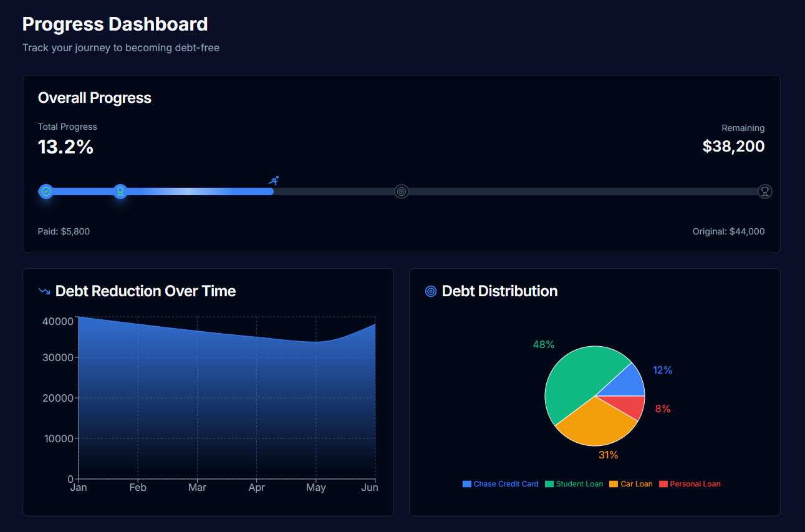Collapse the Debt Distribution panel
The height and width of the screenshot is (532, 805).
point(499,291)
